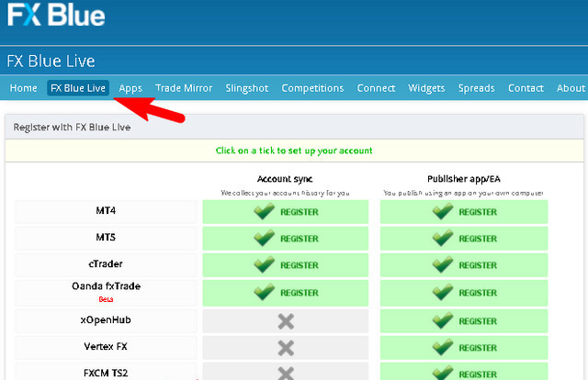Click REGISTER for Oanda fxTrade Publisher app/EA
Viewport: 588px width, 380px height.
tap(478, 293)
